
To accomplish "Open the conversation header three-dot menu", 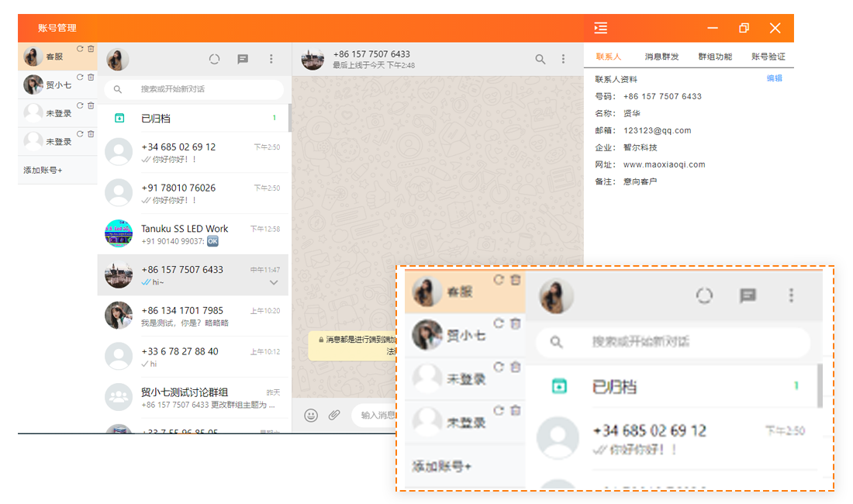I will coord(563,59).
